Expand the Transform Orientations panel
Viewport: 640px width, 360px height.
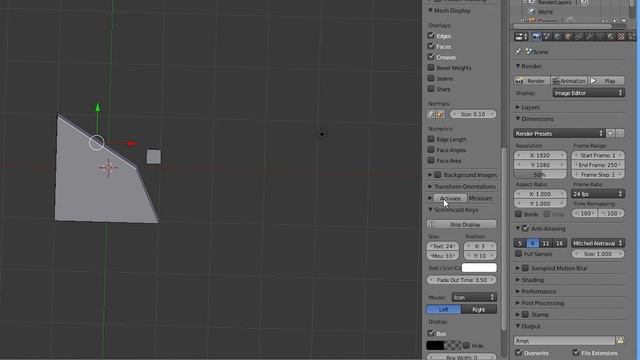(430, 187)
